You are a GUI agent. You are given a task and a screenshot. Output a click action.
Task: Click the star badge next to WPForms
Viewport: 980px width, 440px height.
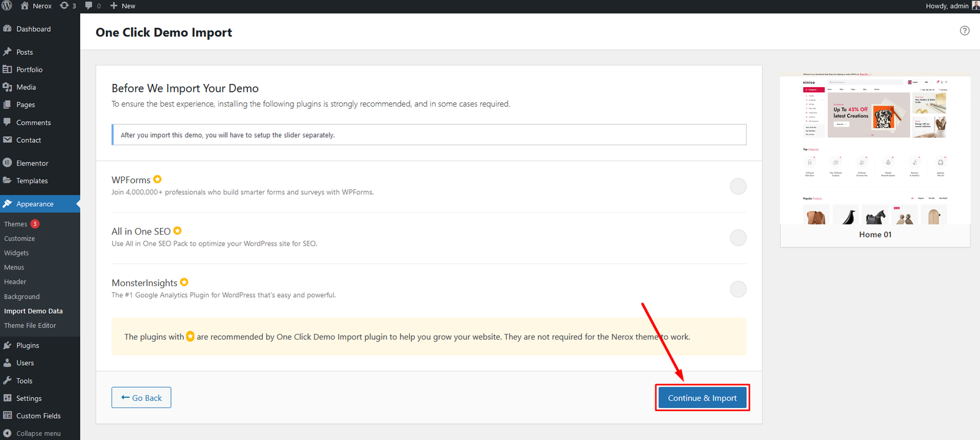click(157, 179)
